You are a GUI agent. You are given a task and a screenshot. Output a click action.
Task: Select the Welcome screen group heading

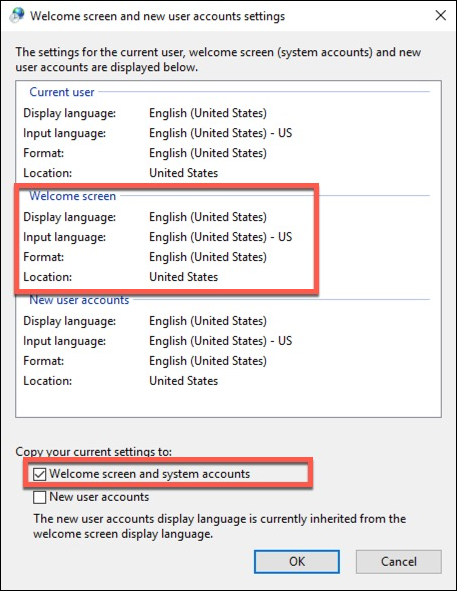(x=73, y=196)
